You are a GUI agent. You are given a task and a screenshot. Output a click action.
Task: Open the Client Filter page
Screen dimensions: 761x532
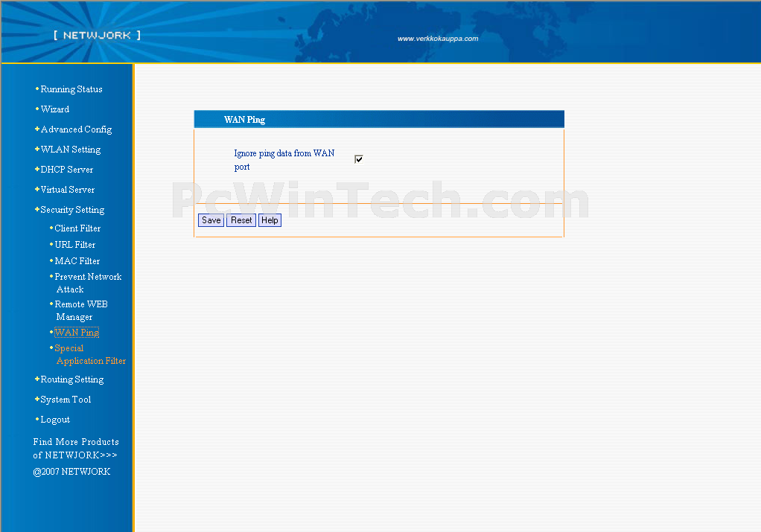(x=77, y=228)
